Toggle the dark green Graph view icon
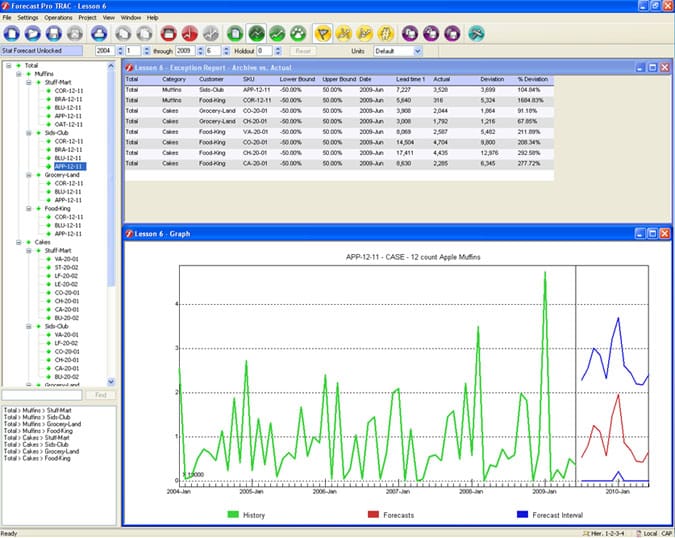 [x=256, y=34]
